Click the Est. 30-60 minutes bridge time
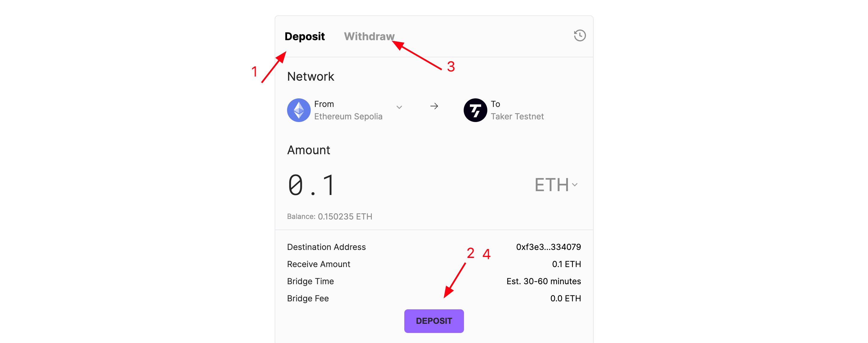Viewport: 868px width, 343px height. pos(543,281)
